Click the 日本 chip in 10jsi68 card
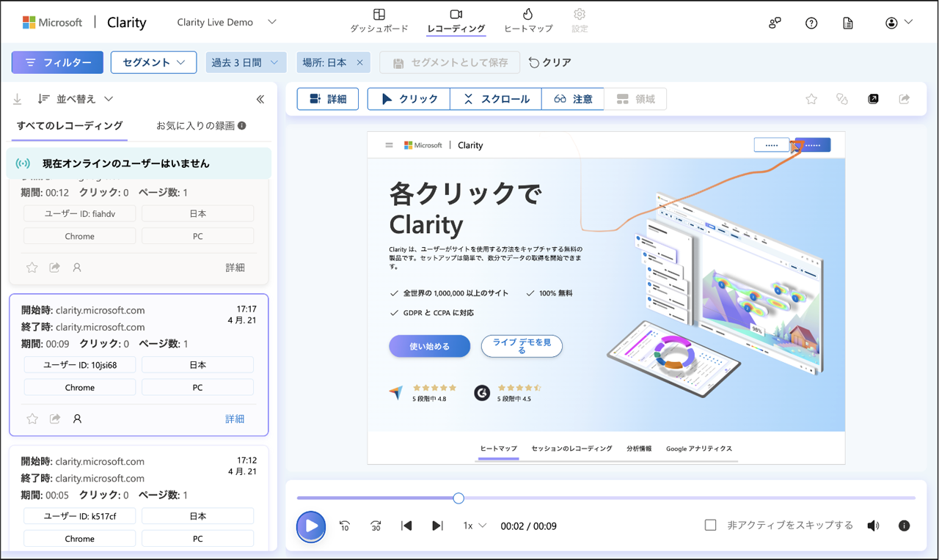This screenshot has height=560, width=939. pos(197,364)
